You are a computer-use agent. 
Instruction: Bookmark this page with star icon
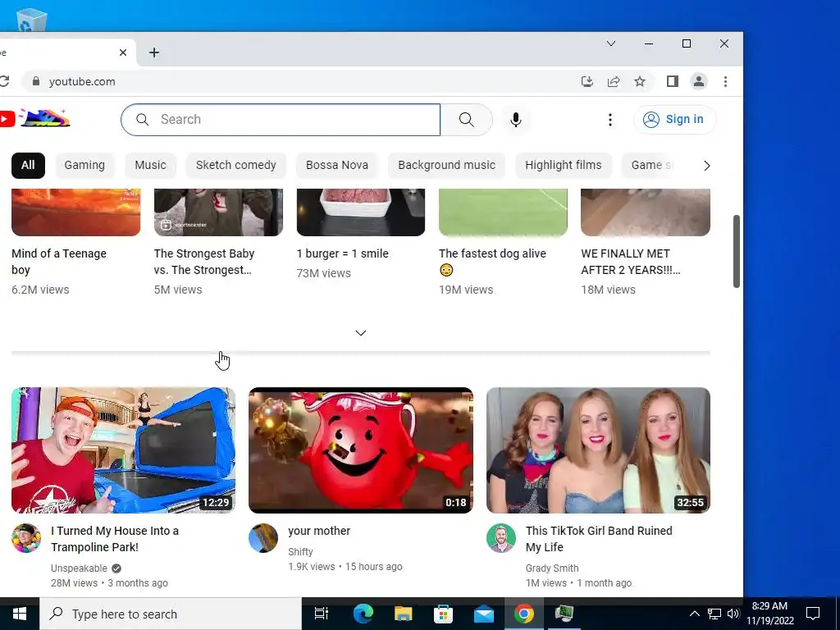click(640, 81)
